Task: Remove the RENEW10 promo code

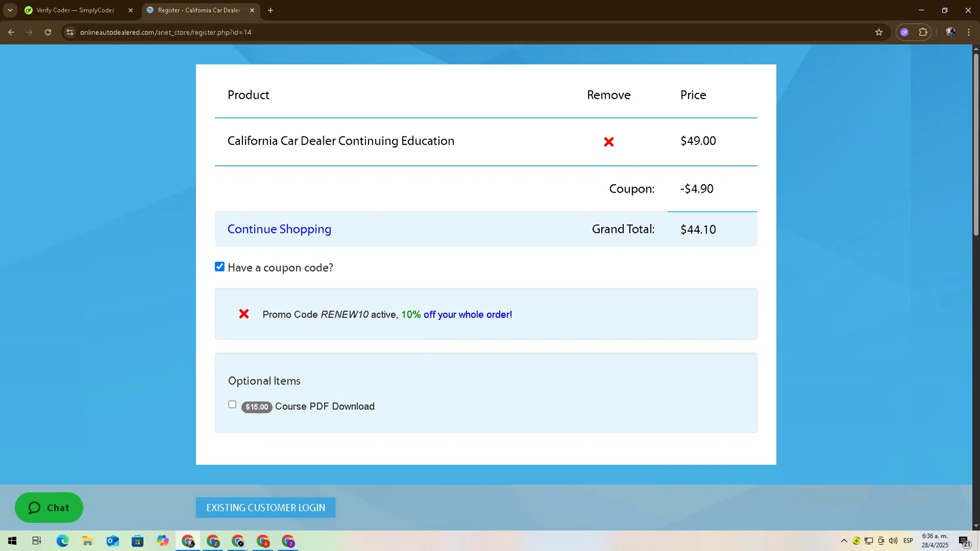Action: point(244,314)
